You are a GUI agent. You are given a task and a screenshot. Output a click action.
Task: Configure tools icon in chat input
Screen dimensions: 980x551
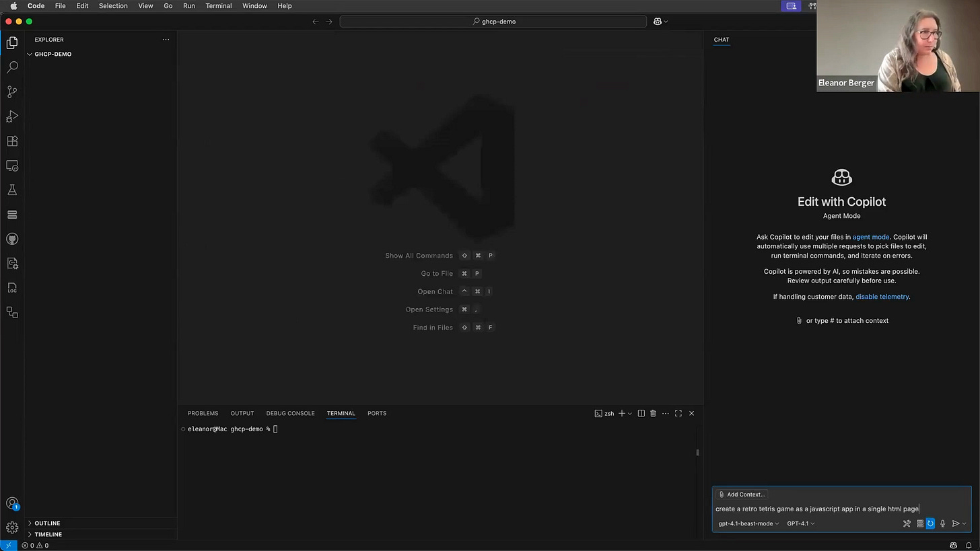(x=907, y=523)
